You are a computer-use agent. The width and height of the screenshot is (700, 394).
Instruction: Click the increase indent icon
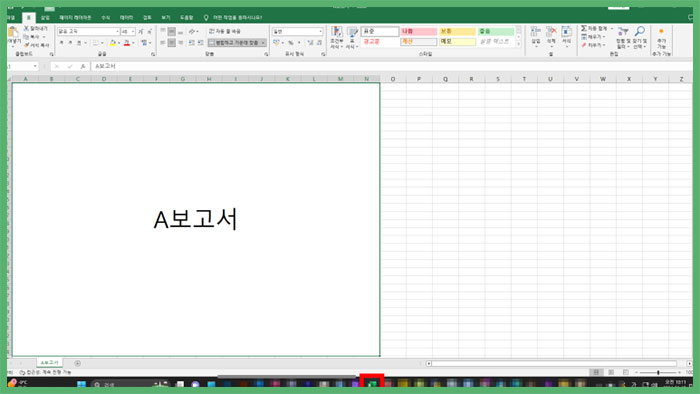tap(200, 43)
